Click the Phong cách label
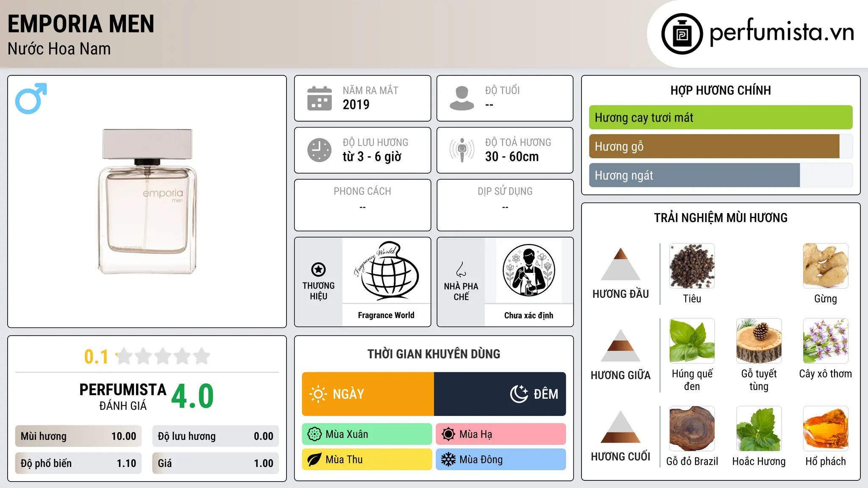868x488 pixels. pos(362,191)
